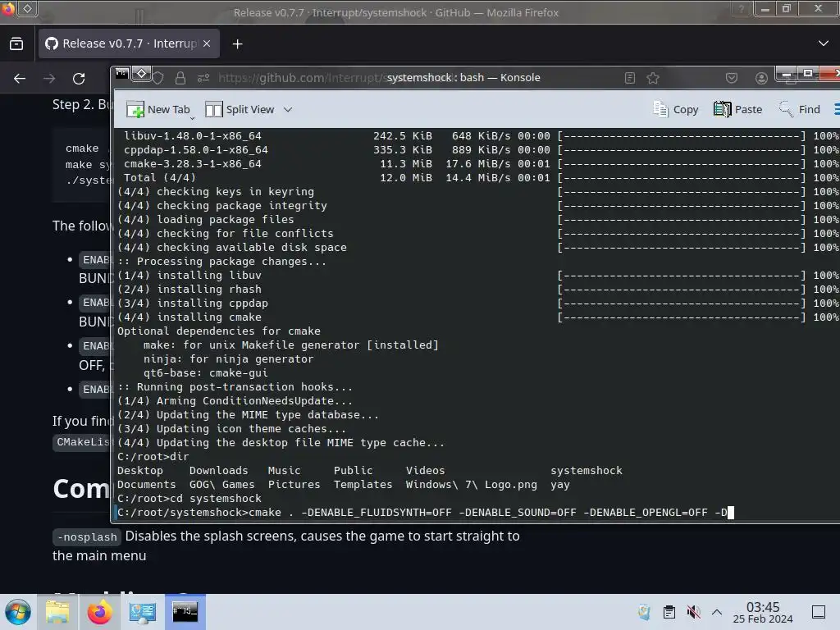Click the cmake command prompt line in terminal
Image resolution: width=840 pixels, height=630 pixels.
425,513
